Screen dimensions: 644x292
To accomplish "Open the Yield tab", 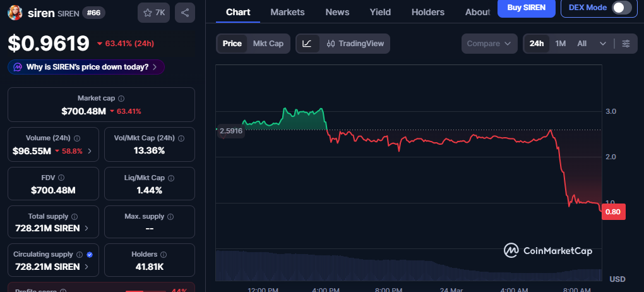I will click(380, 13).
